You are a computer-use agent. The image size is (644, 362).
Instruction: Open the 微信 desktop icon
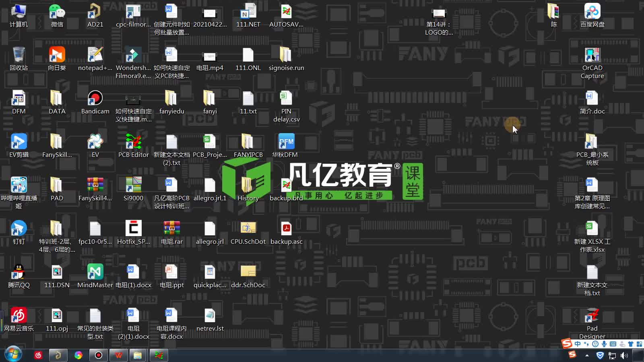pos(57,15)
